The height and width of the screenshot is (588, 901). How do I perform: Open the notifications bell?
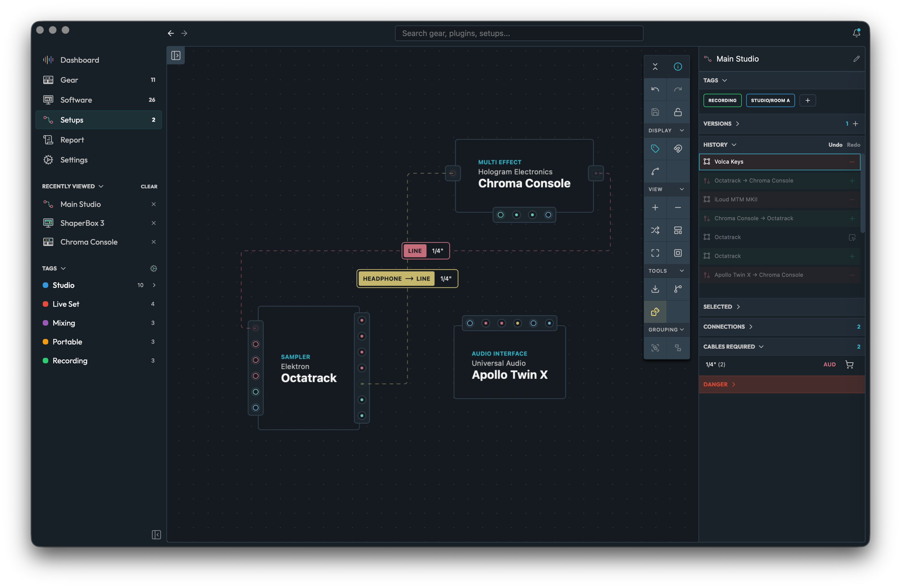856,33
